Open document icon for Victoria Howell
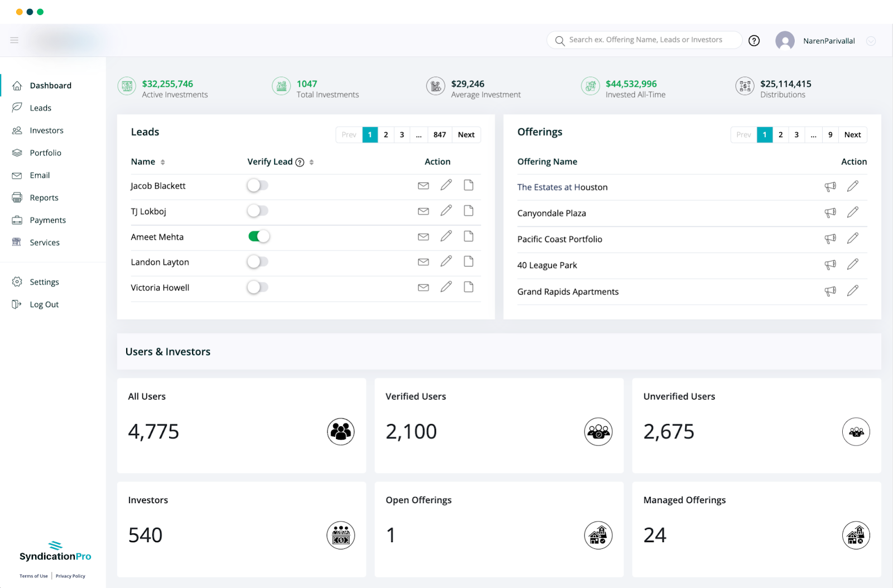The image size is (893, 588). (469, 287)
